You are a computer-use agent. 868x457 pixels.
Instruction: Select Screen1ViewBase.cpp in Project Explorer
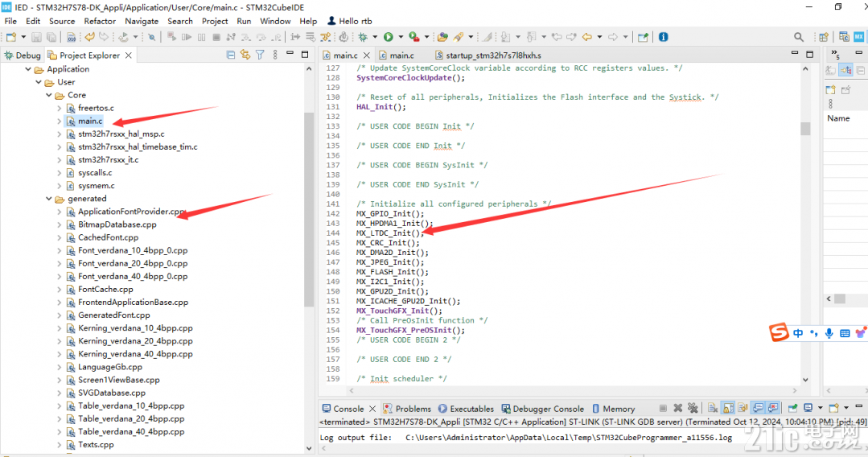click(118, 380)
